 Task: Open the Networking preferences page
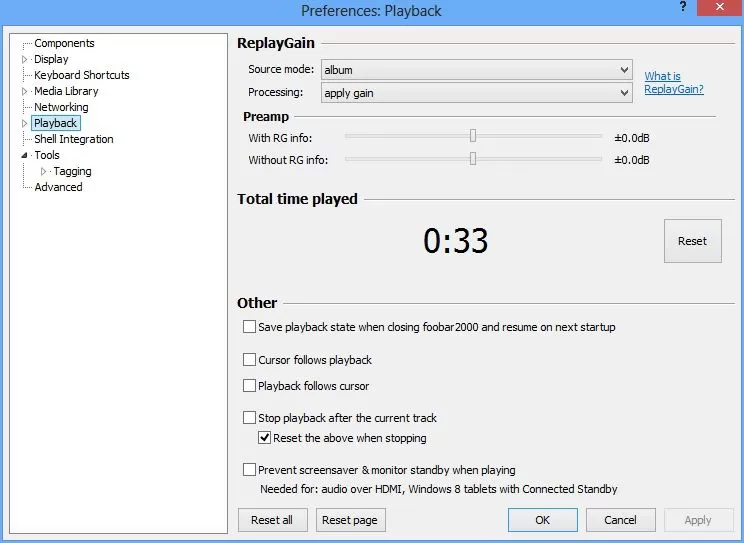(x=61, y=107)
